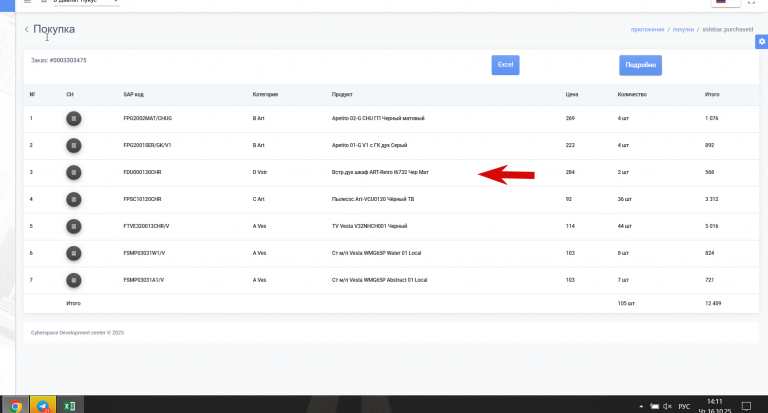The width and height of the screenshot is (768, 413).
Task: Click SAP code FPG2002MAT/CHUG
Action: tap(147, 118)
